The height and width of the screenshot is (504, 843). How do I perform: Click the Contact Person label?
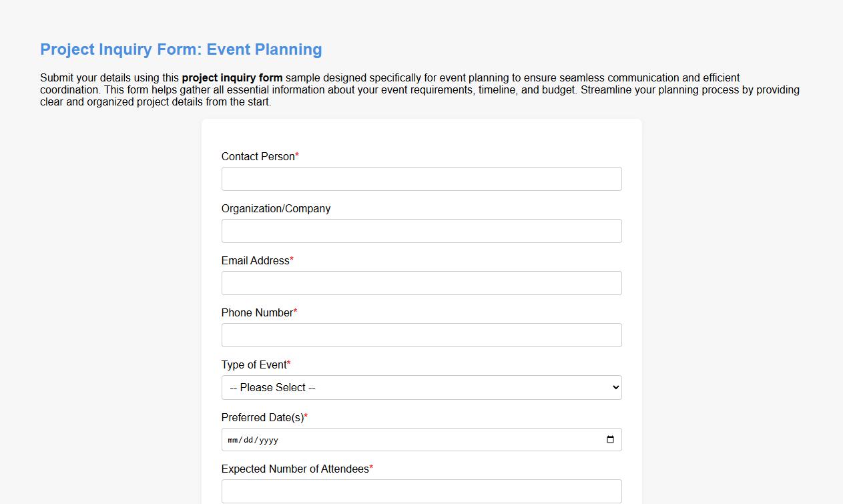tap(258, 156)
